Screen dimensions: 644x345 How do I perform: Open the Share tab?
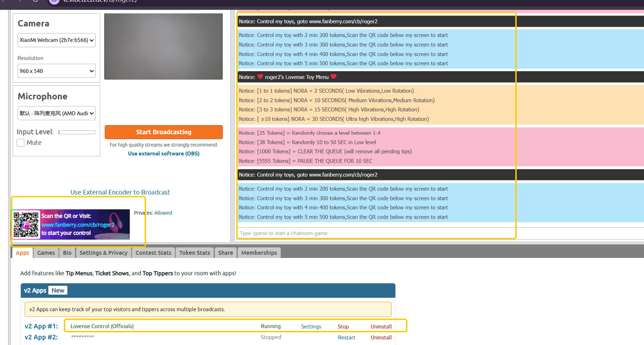click(x=226, y=253)
